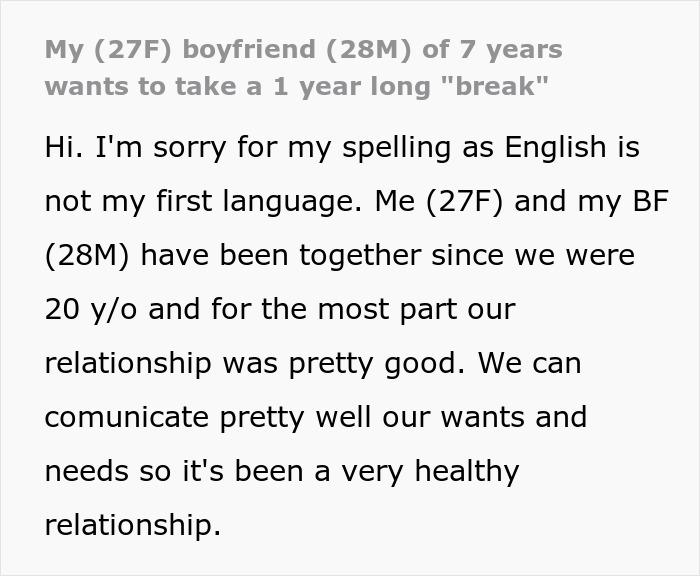700x576 pixels.
Task: Click the greeting "Hi." starting the post
Action: 64,147
